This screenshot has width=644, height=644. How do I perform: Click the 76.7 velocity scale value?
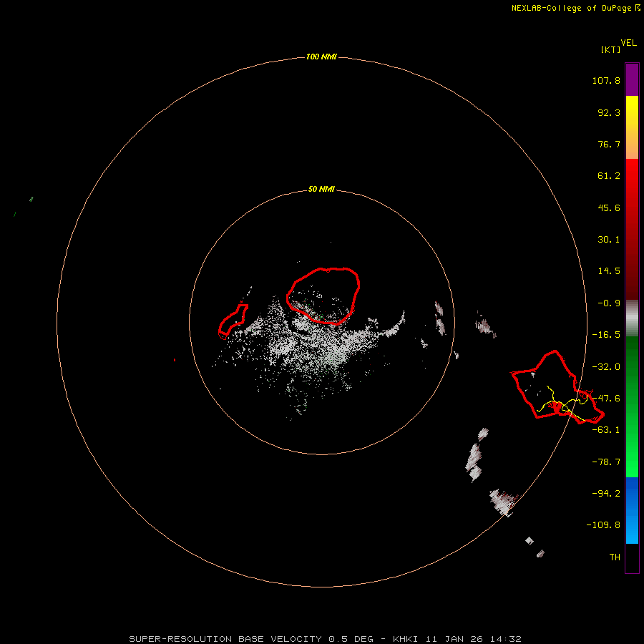pyautogui.click(x=609, y=144)
